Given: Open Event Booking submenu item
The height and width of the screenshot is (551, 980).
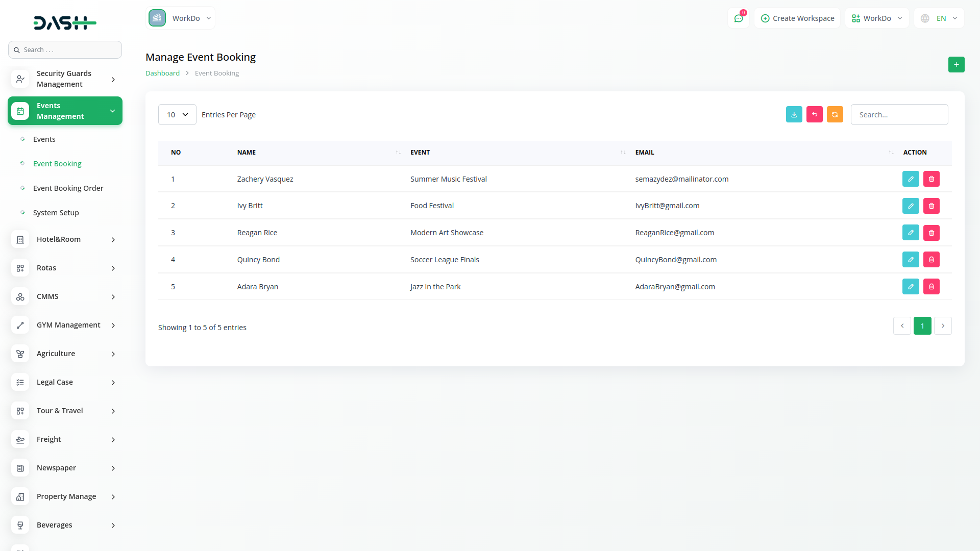Looking at the screenshot, I should (57, 164).
